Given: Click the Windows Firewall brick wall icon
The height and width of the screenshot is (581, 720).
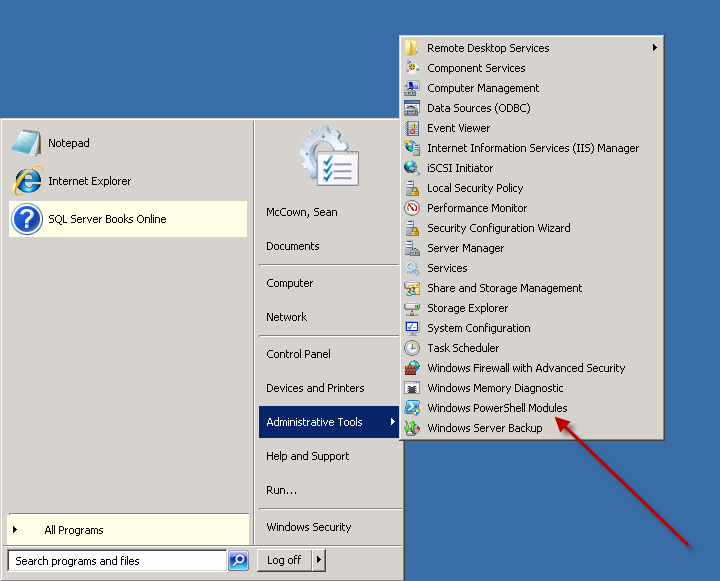Looking at the screenshot, I should click(x=412, y=367).
